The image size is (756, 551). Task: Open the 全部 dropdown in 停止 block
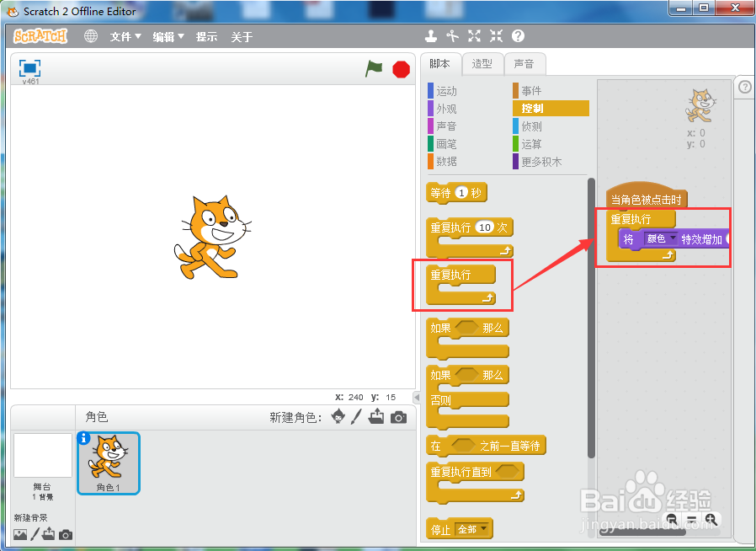click(472, 529)
